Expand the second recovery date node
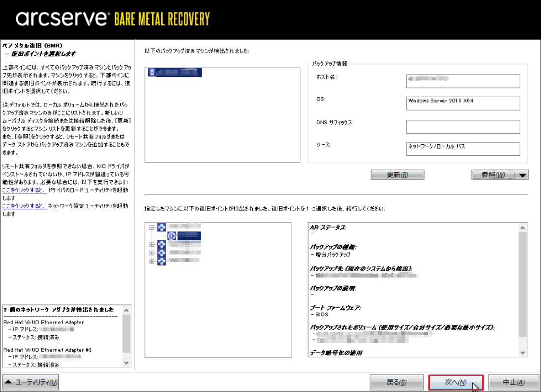The image size is (541, 392). (x=152, y=244)
